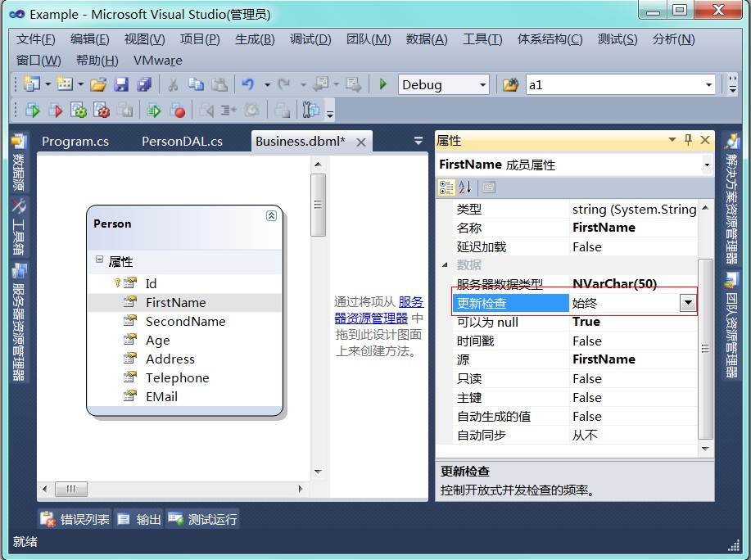Sort properties alphabetically with A-Z icon
The width and height of the screenshot is (751, 560).
coord(464,187)
